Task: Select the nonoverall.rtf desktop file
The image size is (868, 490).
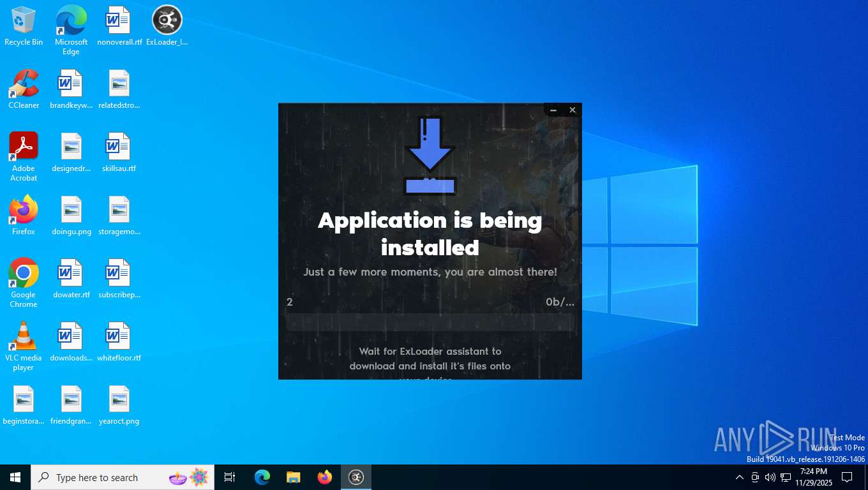Action: [x=119, y=26]
